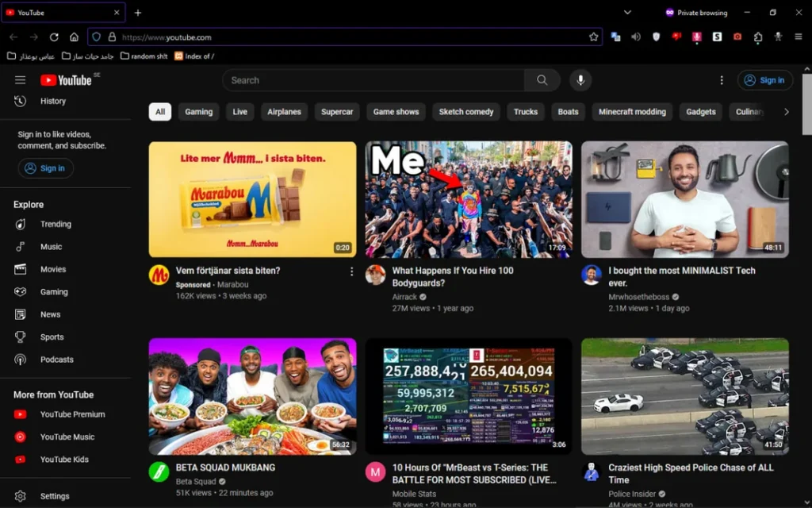Viewport: 812px width, 508px height.
Task: Start voice search with the microphone
Action: click(x=580, y=80)
